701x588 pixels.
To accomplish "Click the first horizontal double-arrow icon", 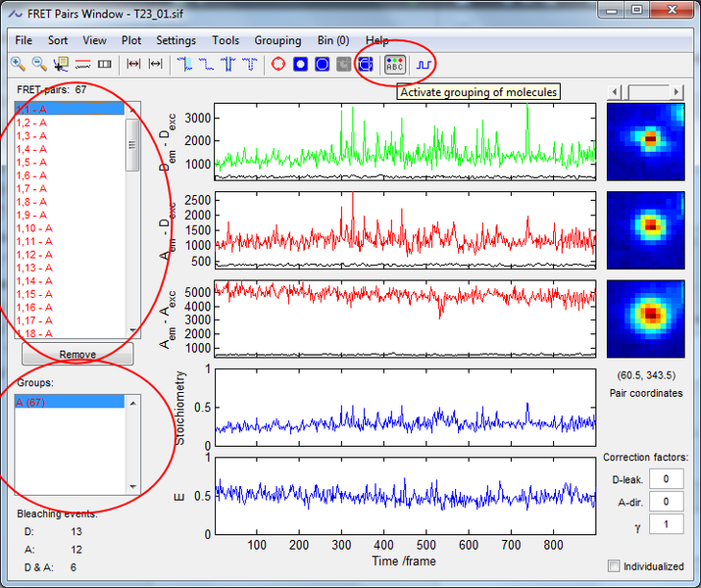I will pos(134,65).
